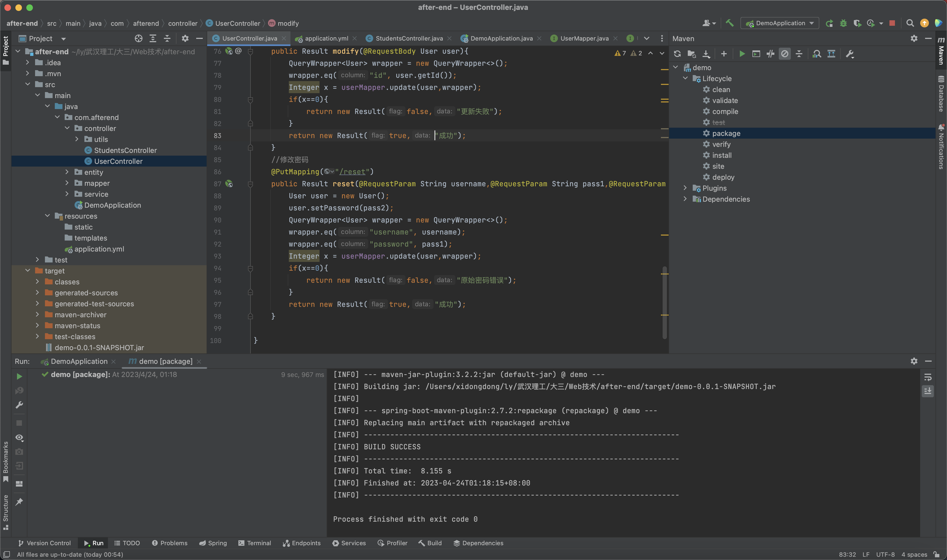Toggle soft-wrap in Run console

point(928,377)
